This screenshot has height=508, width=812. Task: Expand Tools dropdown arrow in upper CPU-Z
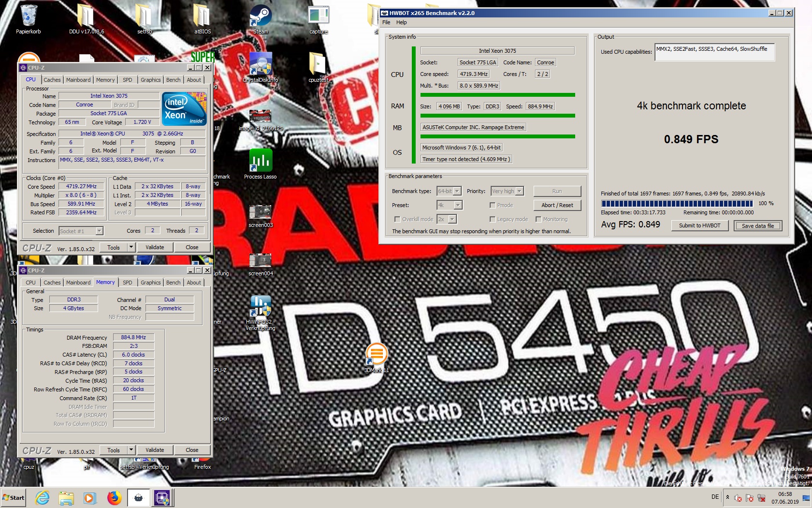[131, 247]
